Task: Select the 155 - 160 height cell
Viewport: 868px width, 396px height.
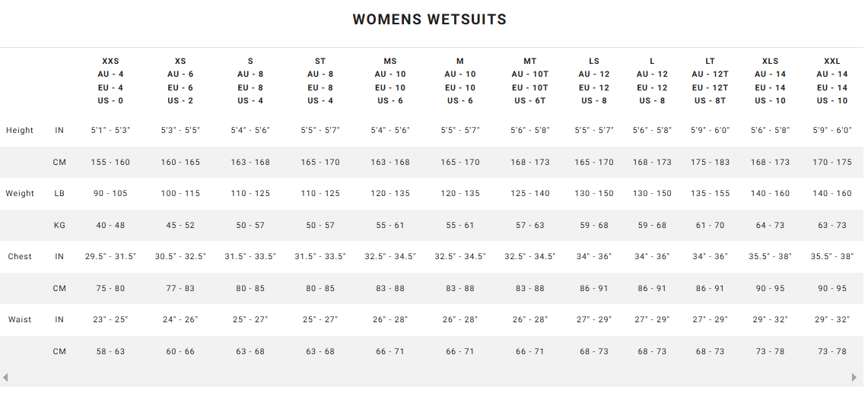Action: point(110,162)
